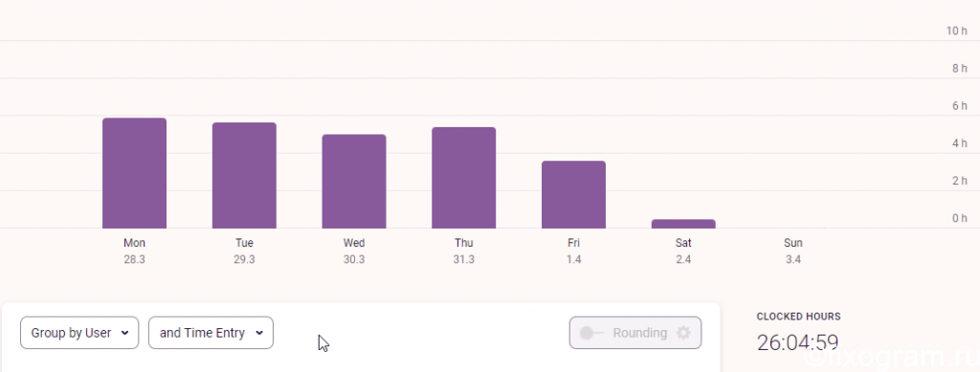Click the Clocked Hours total 26:04:59
The height and width of the screenshot is (372, 980).
(x=797, y=342)
